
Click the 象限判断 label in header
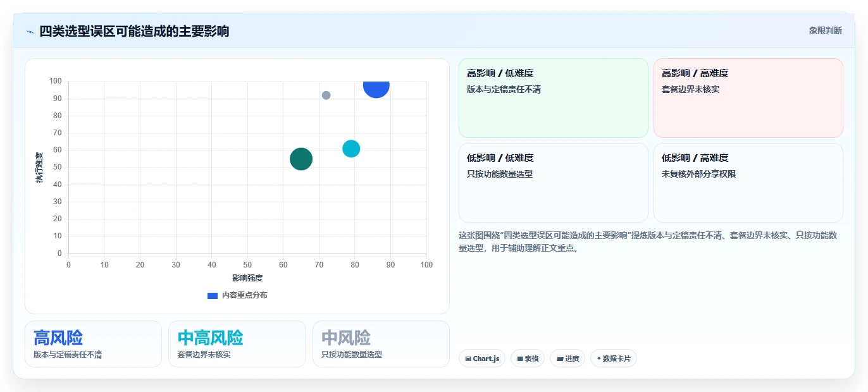(x=825, y=30)
